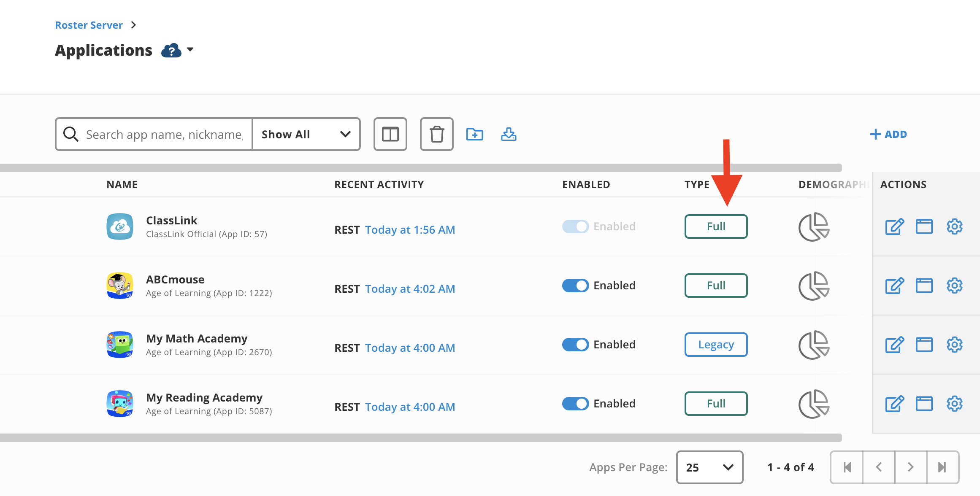Click the magnifier search icon
This screenshot has width=980, height=496.
coord(70,134)
